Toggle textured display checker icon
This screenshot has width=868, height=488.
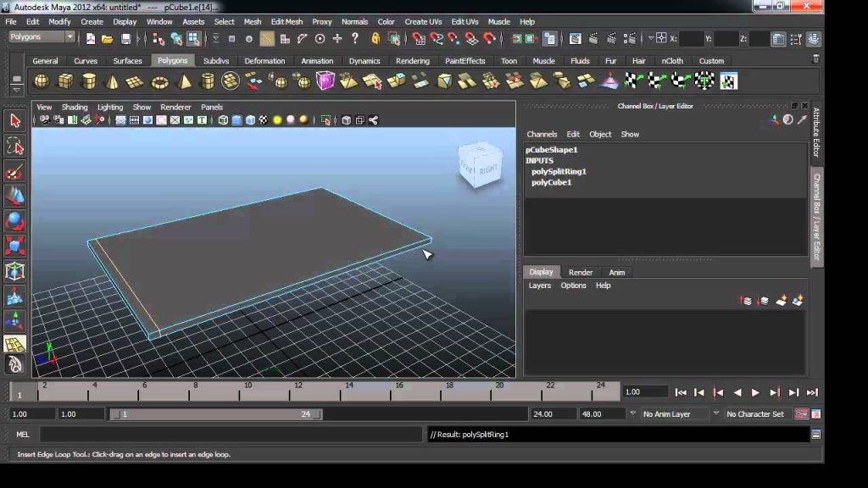[264, 120]
